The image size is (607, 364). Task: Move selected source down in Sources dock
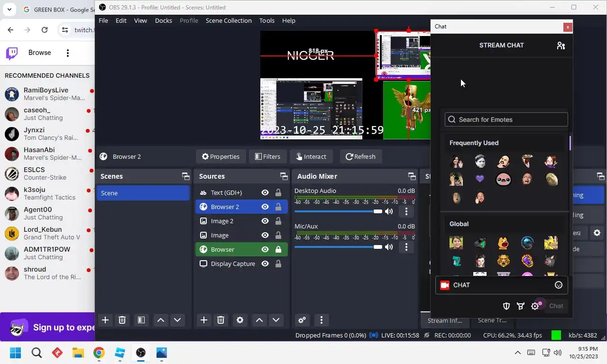(276, 320)
